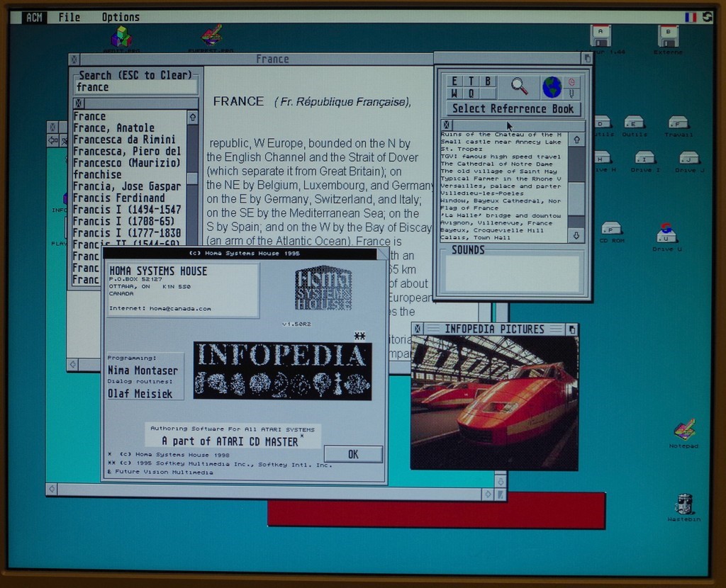The image size is (726, 588).
Task: Select the T reference book button
Action: coord(471,81)
